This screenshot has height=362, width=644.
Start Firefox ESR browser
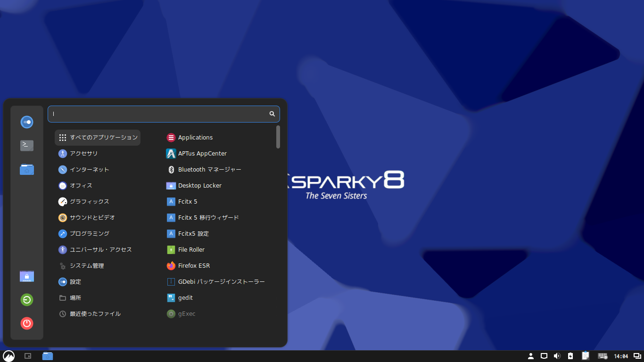coord(218,266)
